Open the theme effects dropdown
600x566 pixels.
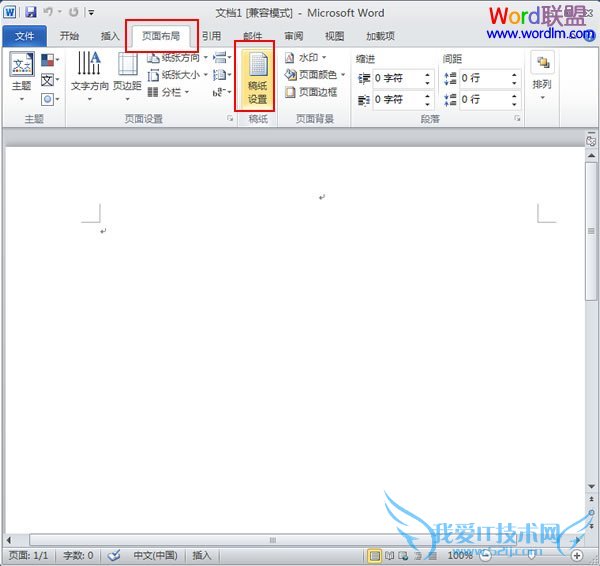click(50, 99)
